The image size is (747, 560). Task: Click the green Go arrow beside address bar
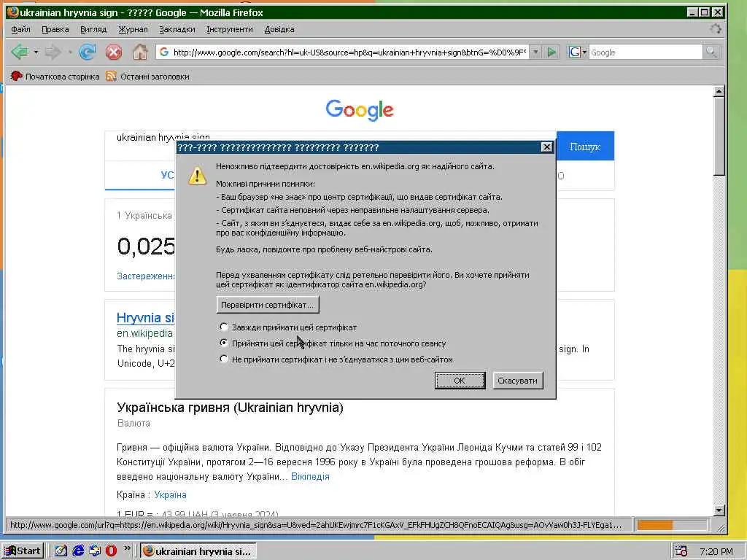[x=551, y=52]
